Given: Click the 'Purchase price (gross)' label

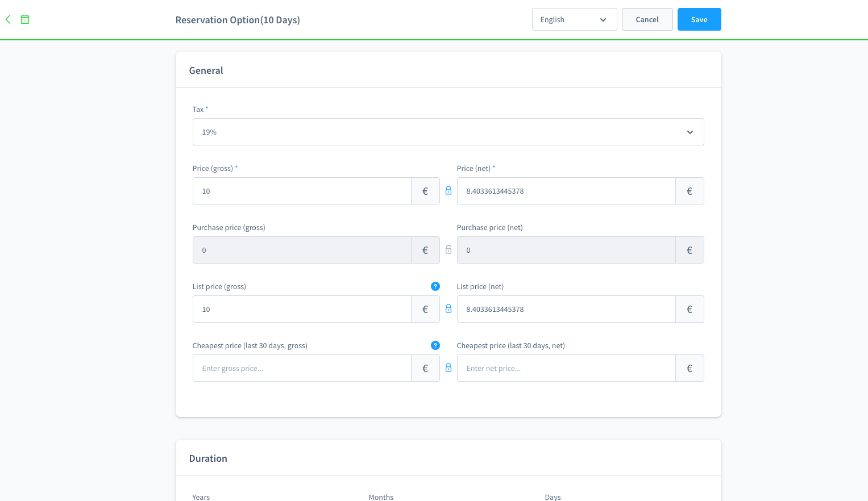Looking at the screenshot, I should coord(229,227).
